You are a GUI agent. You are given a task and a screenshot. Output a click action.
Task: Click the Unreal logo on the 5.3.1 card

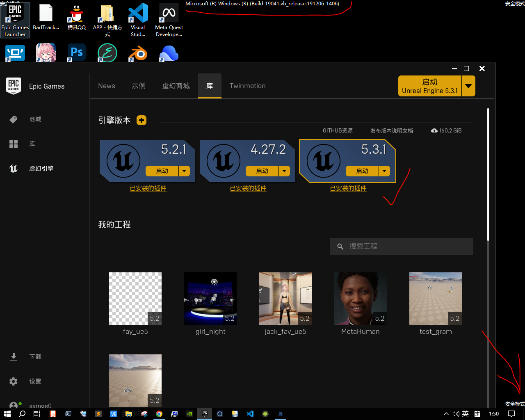(x=324, y=160)
